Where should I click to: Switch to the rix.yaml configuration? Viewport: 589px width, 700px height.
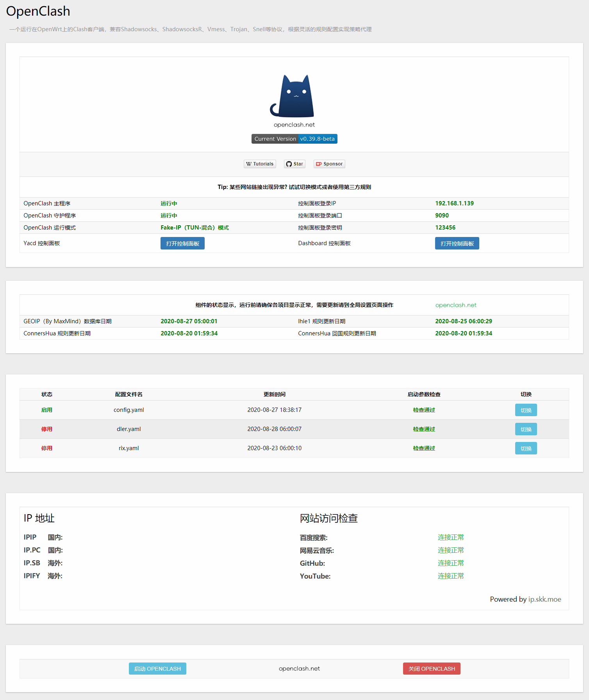(526, 449)
